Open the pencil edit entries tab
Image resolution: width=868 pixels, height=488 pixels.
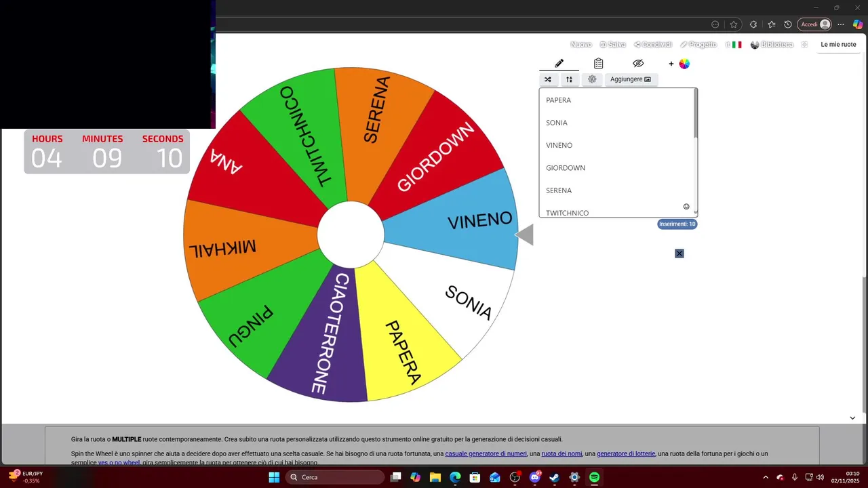559,63
